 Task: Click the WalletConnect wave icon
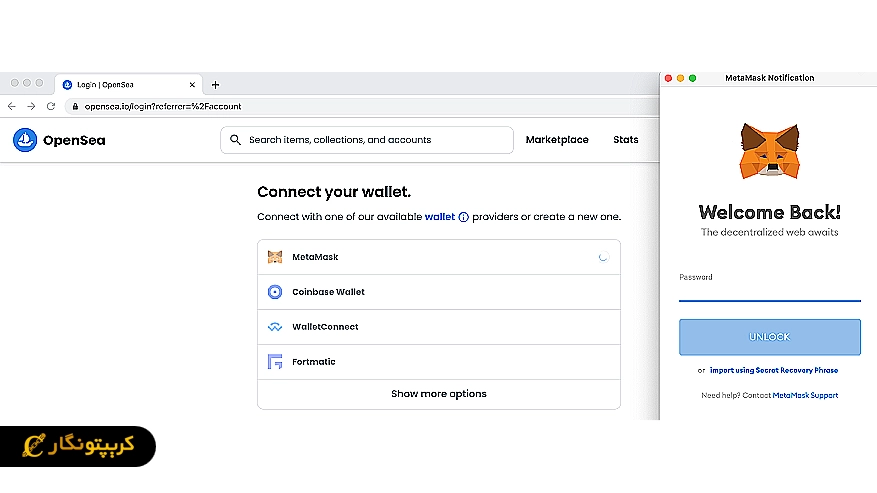275,327
